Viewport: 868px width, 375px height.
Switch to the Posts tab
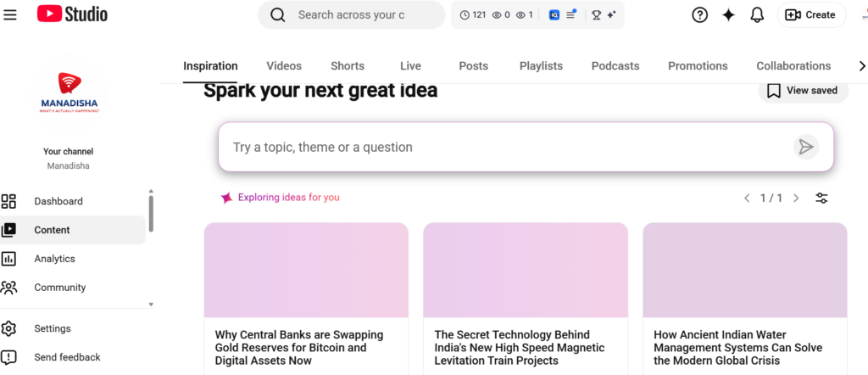(473, 66)
